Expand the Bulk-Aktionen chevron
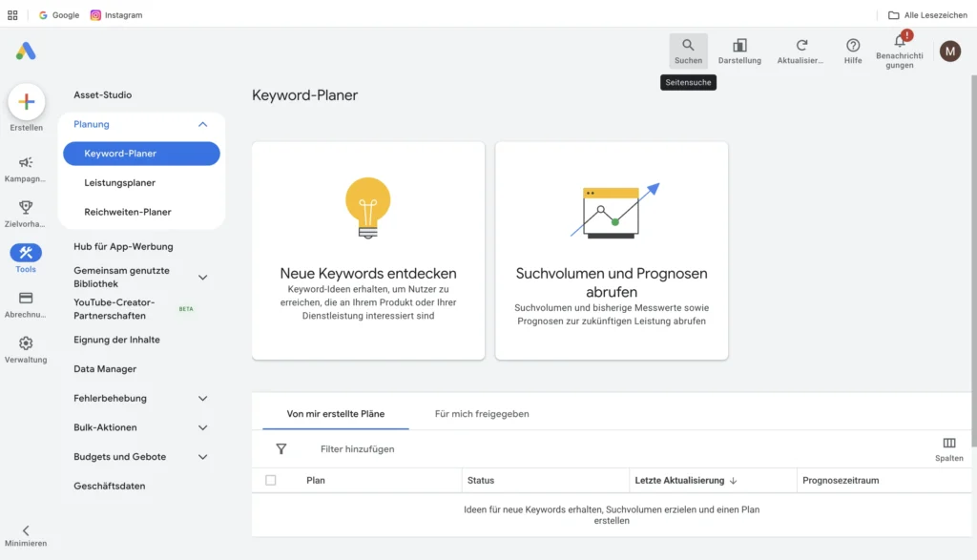The height and width of the screenshot is (560, 977). pos(202,427)
